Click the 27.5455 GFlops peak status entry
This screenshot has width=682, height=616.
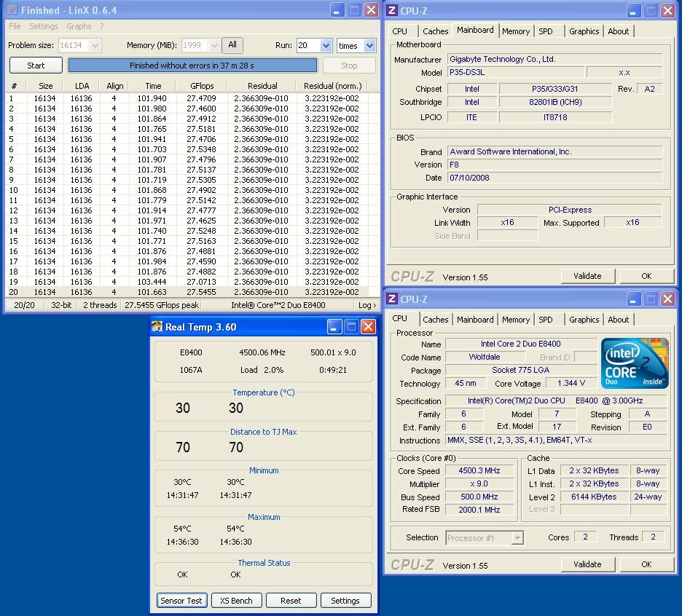(161, 305)
